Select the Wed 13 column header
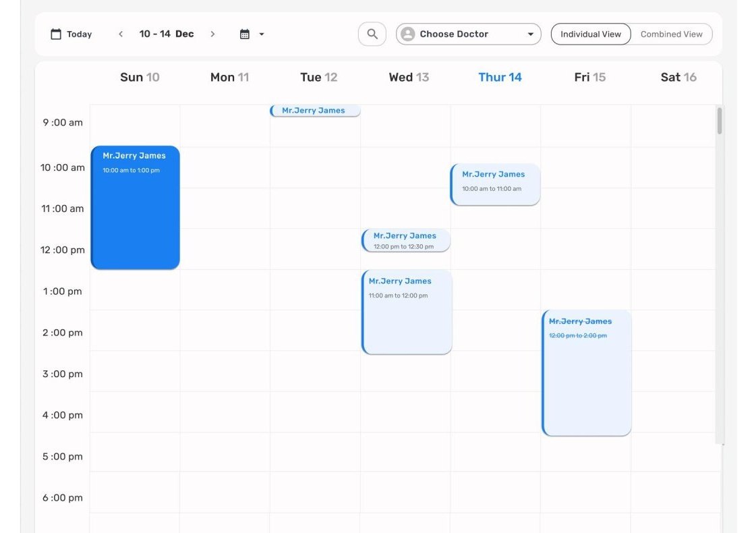 [408, 77]
